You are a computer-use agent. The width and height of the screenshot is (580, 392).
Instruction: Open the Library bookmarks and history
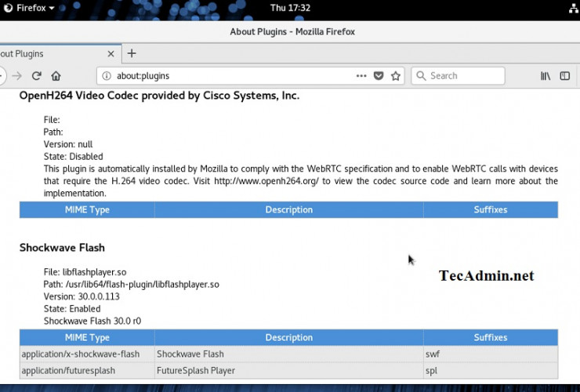[x=546, y=76]
